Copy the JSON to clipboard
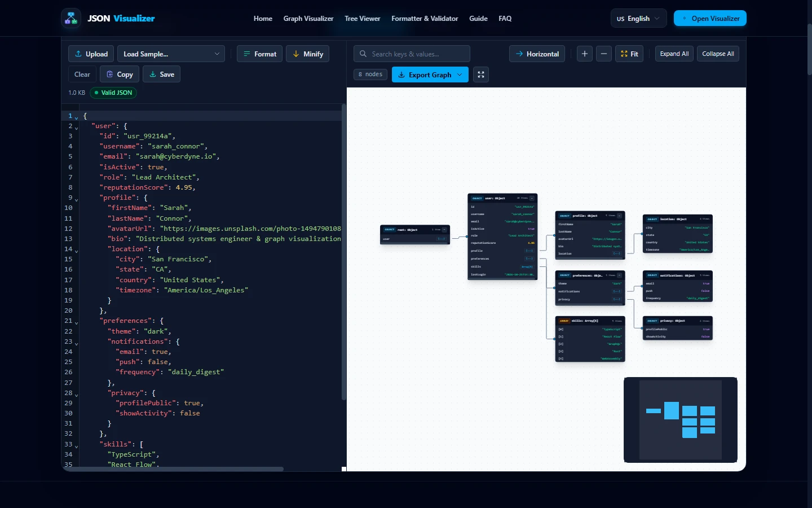This screenshot has width=812, height=508. coord(120,75)
